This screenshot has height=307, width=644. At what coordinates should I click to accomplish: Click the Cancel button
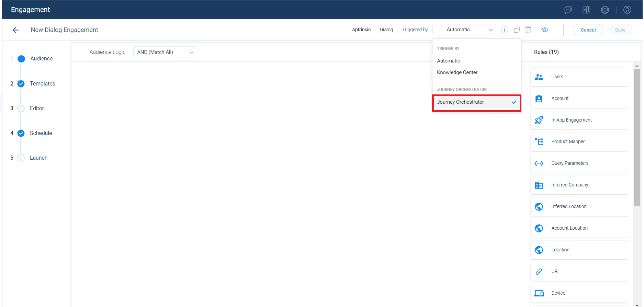(588, 30)
